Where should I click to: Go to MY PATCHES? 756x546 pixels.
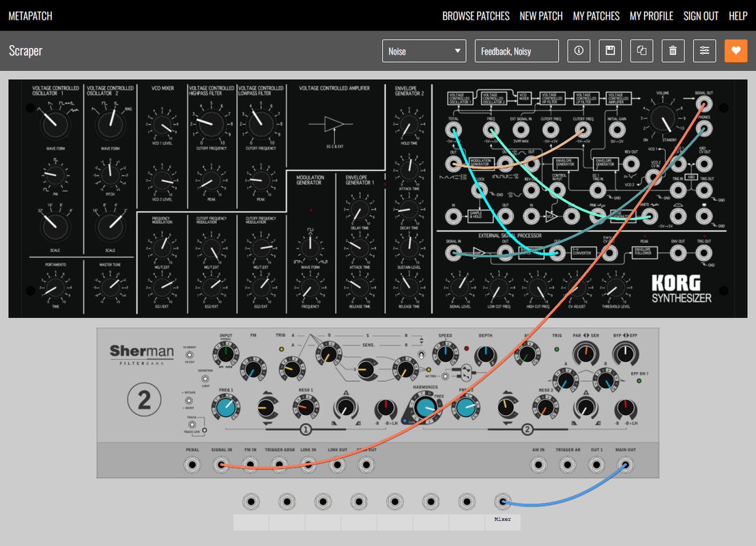click(x=596, y=16)
